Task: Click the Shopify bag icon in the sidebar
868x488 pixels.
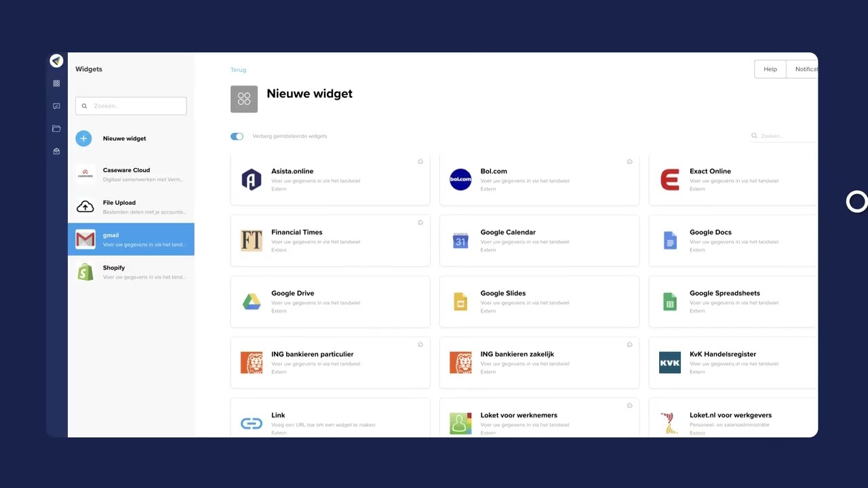Action: pyautogui.click(x=85, y=272)
